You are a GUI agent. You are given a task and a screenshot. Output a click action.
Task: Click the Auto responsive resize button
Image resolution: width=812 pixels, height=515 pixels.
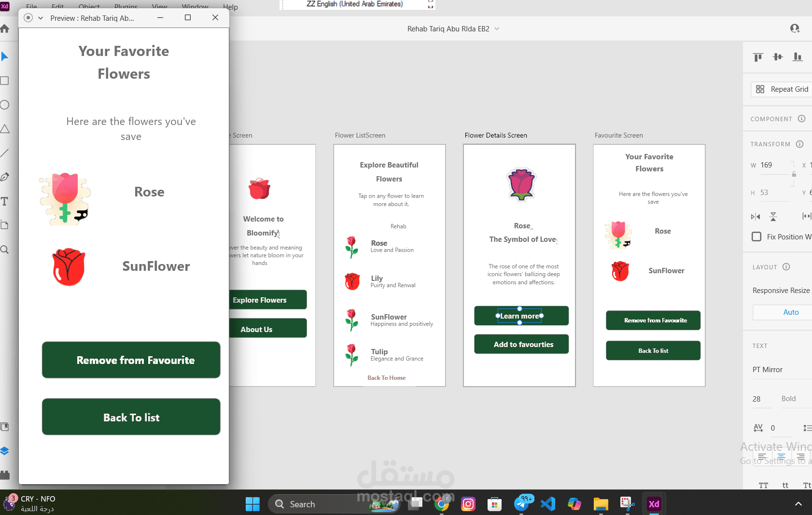pos(782,312)
